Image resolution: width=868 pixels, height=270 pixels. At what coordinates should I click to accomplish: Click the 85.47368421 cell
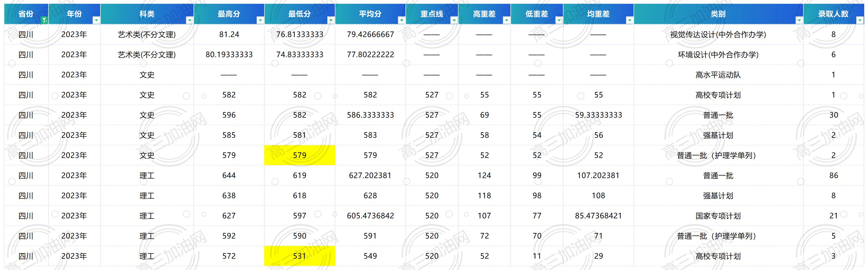coord(599,216)
